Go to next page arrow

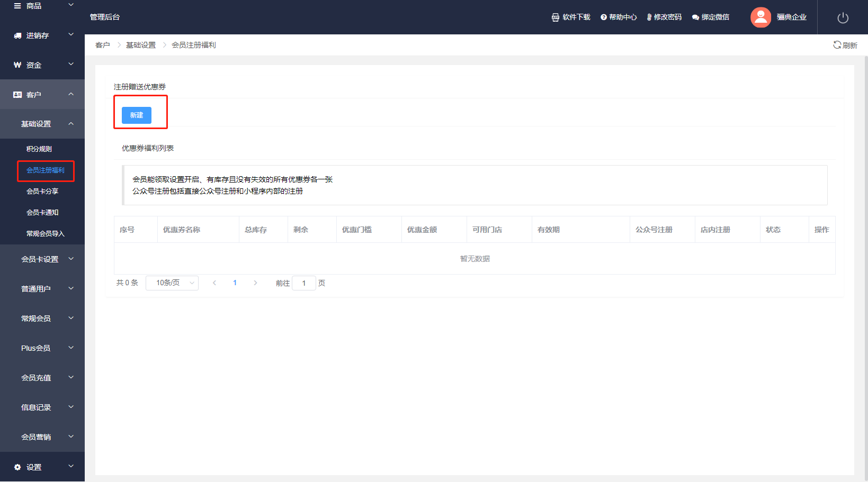point(255,283)
